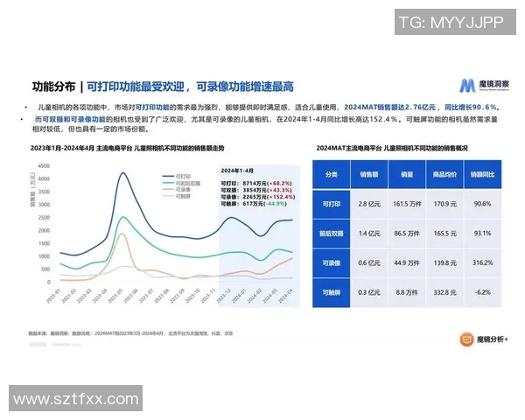Click the 3854万元(+43.3%) annotation line
The image size is (525, 420).
(x=256, y=190)
